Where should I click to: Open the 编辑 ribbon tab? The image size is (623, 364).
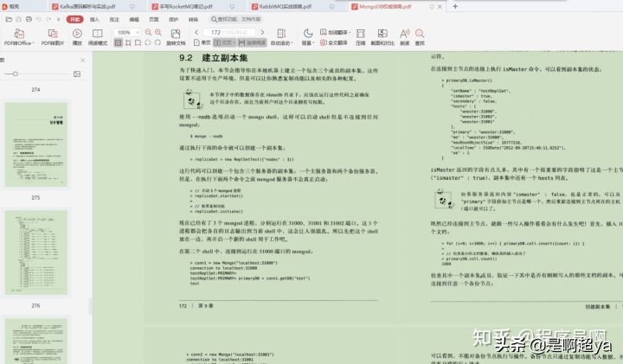point(134,19)
